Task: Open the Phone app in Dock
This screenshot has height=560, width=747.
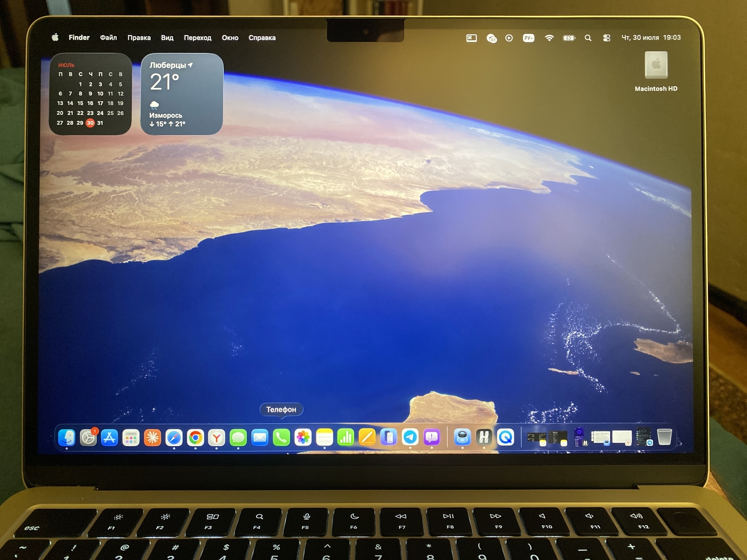Action: (281, 437)
